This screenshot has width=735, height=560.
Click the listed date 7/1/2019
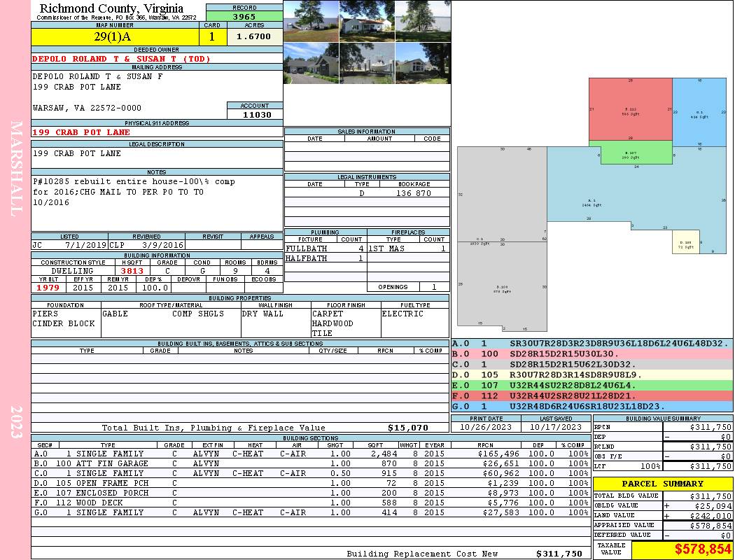tap(86, 244)
